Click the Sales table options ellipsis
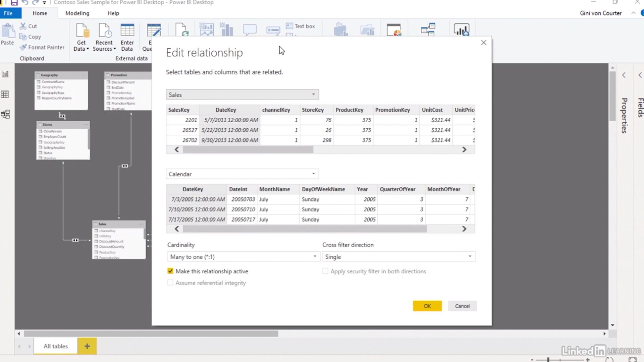644x362 pixels. pyautogui.click(x=141, y=224)
